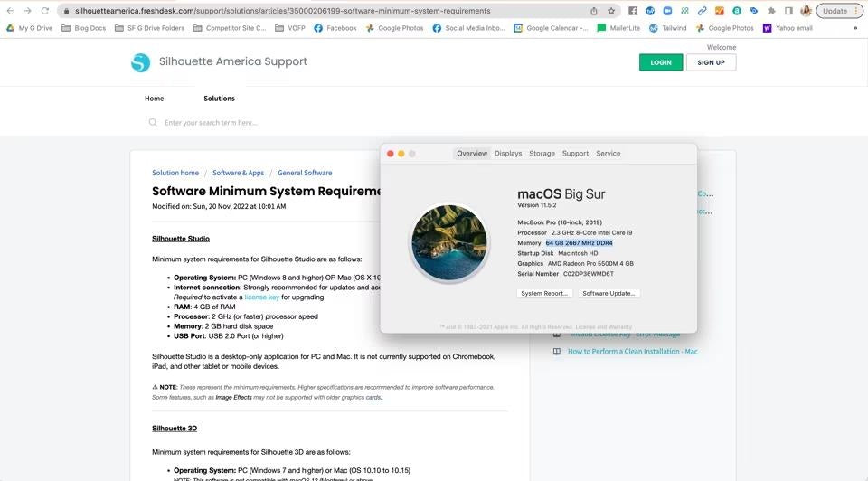
Task: Go back using the browser back arrow
Action: [10, 11]
